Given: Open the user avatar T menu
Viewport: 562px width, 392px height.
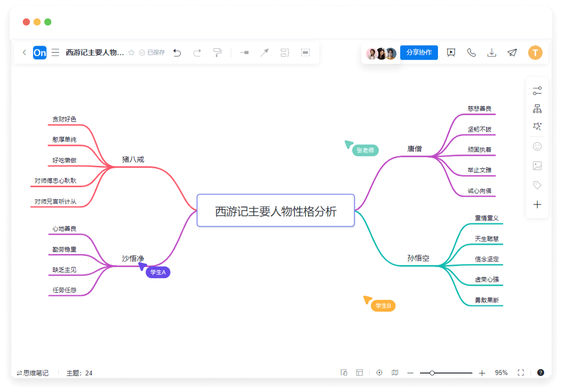Looking at the screenshot, I should click(x=535, y=53).
